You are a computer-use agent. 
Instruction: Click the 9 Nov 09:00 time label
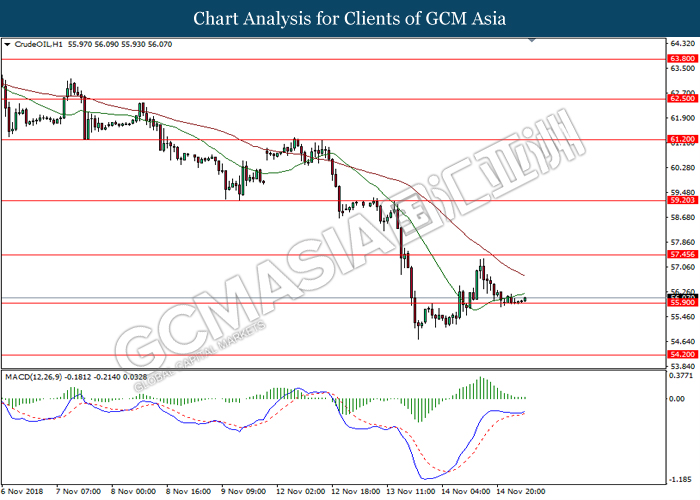[244, 492]
